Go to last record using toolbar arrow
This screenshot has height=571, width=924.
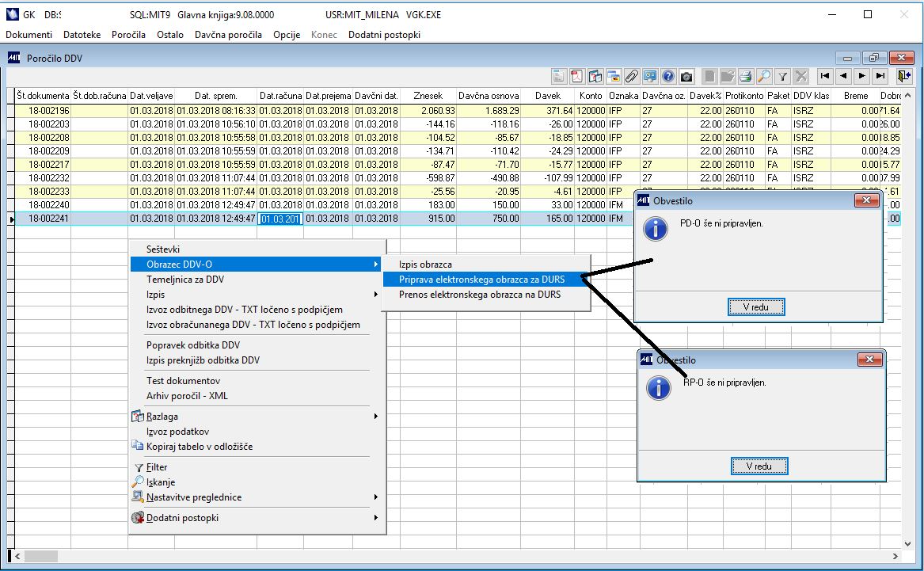(880, 76)
